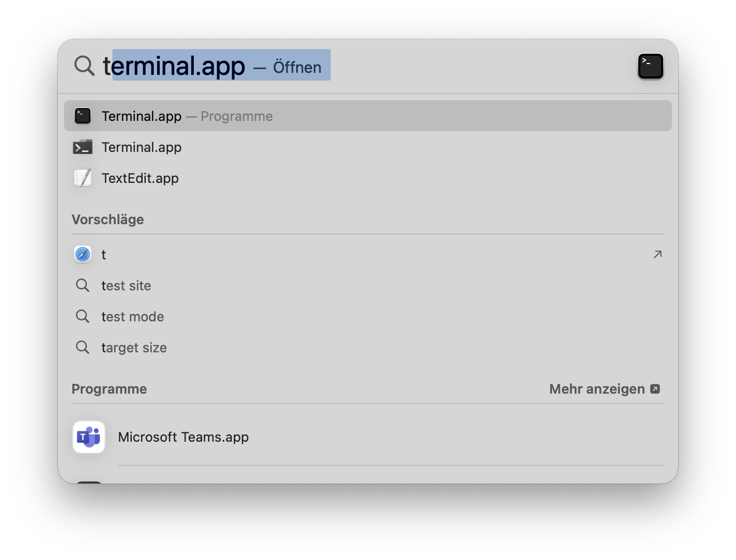
Task: Open the arrow next to suggestion t
Action: [657, 254]
